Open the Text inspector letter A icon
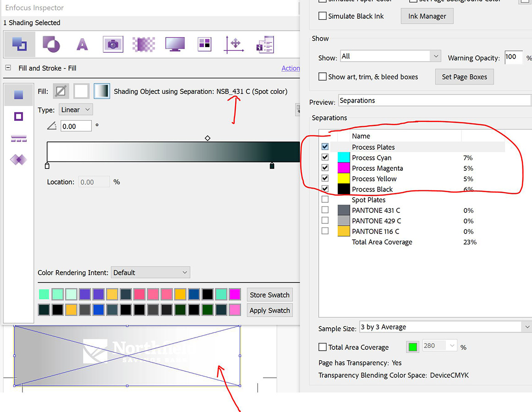532x412 pixels. [82, 44]
